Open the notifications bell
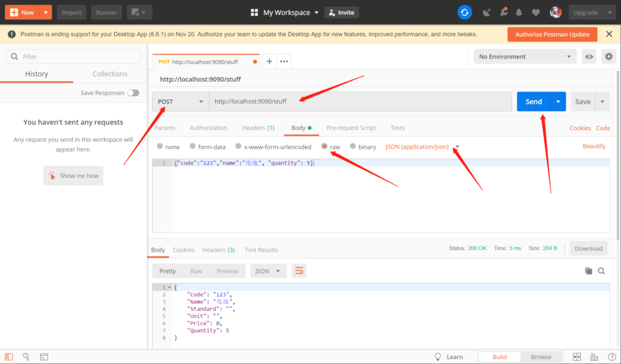The image size is (621, 364). pyautogui.click(x=519, y=13)
